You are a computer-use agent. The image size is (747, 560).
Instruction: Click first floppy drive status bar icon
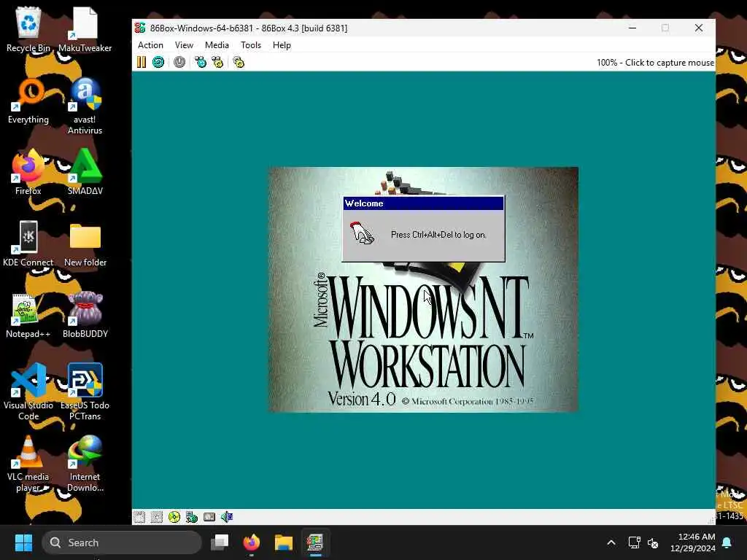[139, 517]
